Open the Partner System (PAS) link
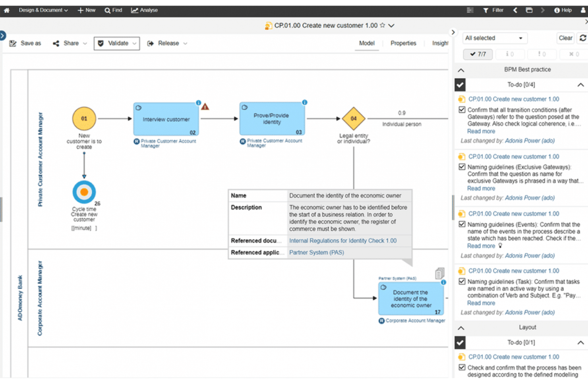 point(317,253)
